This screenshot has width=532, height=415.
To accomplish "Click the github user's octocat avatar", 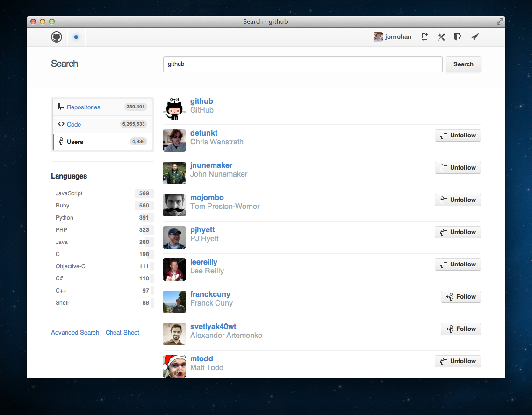I will pos(174,108).
